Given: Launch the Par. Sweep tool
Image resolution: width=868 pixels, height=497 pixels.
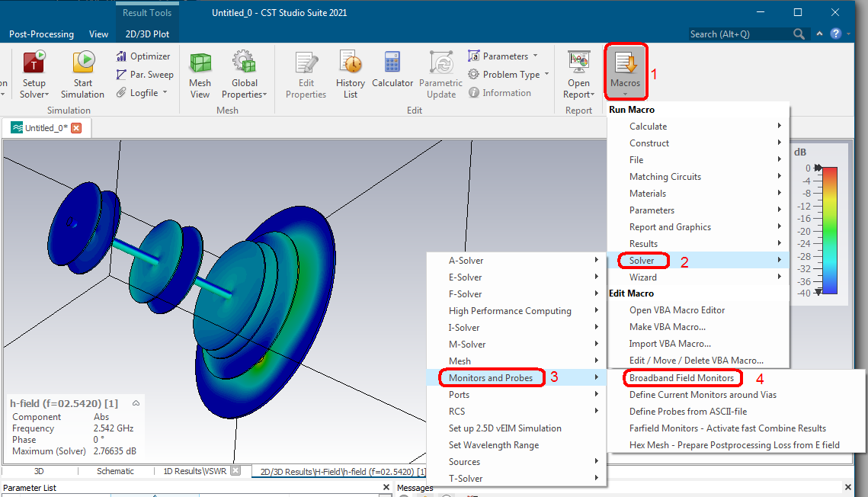Looking at the screenshot, I should point(145,74).
